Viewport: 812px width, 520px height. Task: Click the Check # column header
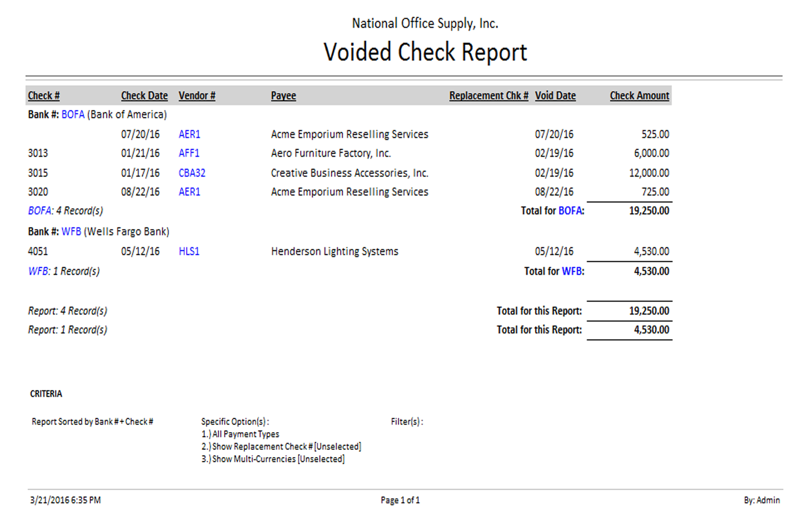tap(43, 95)
